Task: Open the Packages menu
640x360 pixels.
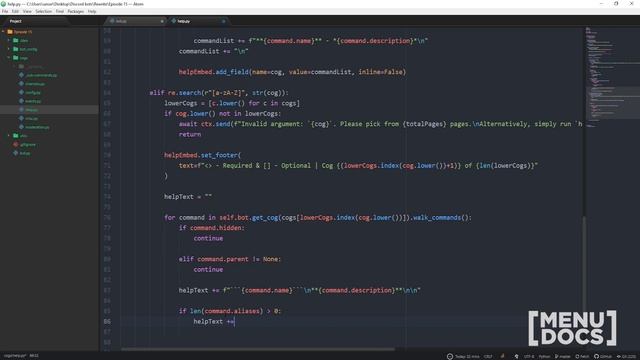Action: tap(76, 11)
